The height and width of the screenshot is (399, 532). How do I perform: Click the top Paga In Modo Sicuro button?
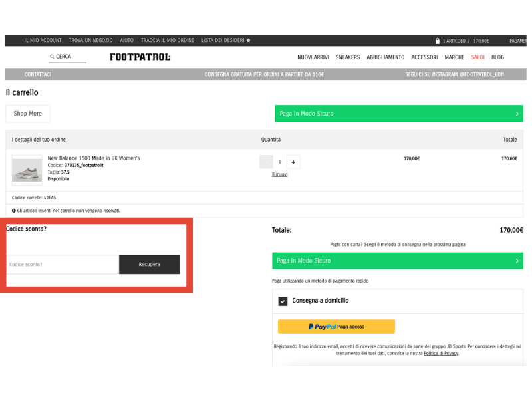pos(398,114)
